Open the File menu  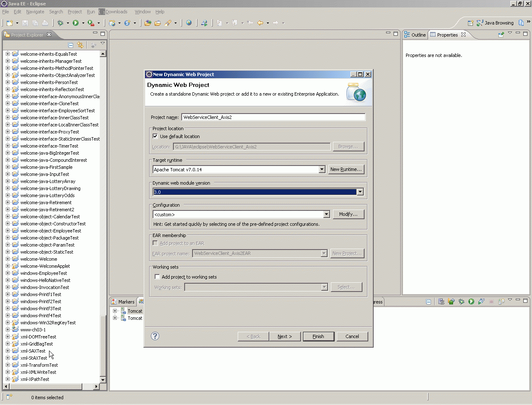pos(5,12)
